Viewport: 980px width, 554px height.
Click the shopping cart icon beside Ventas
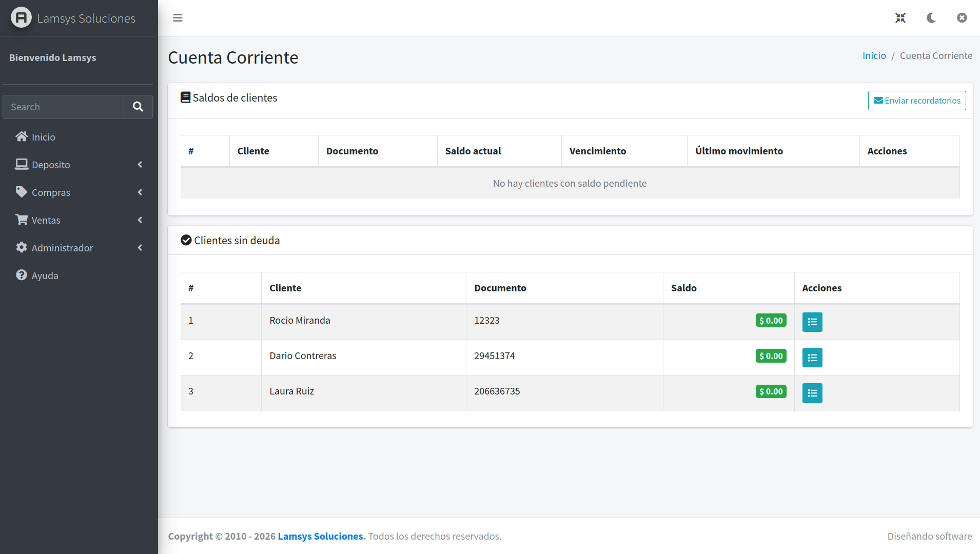(x=22, y=220)
